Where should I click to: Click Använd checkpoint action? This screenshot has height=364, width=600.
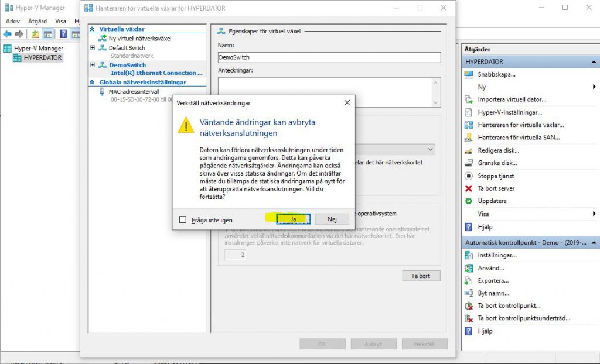pyautogui.click(x=491, y=268)
